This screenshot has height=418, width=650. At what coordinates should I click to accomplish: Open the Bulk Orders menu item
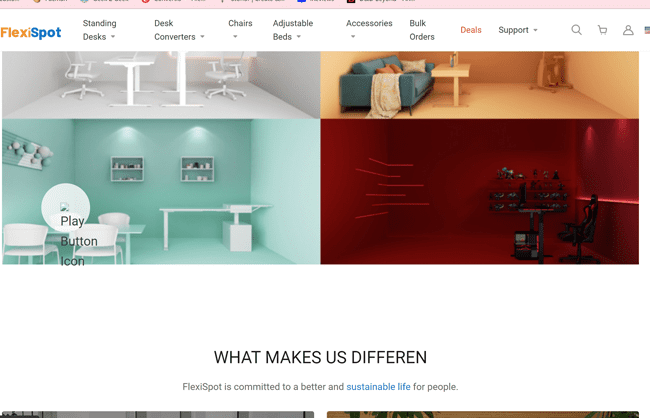coord(422,30)
